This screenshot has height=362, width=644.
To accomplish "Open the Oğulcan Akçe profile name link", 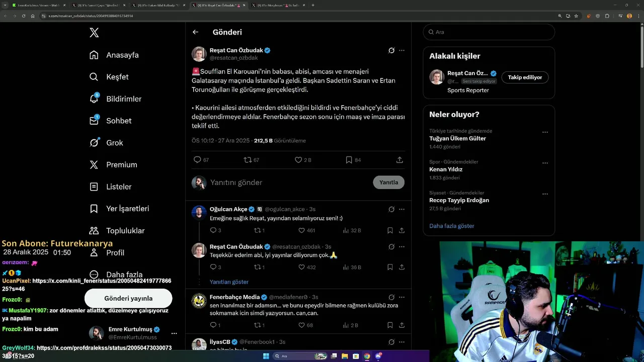I will tap(228, 209).
